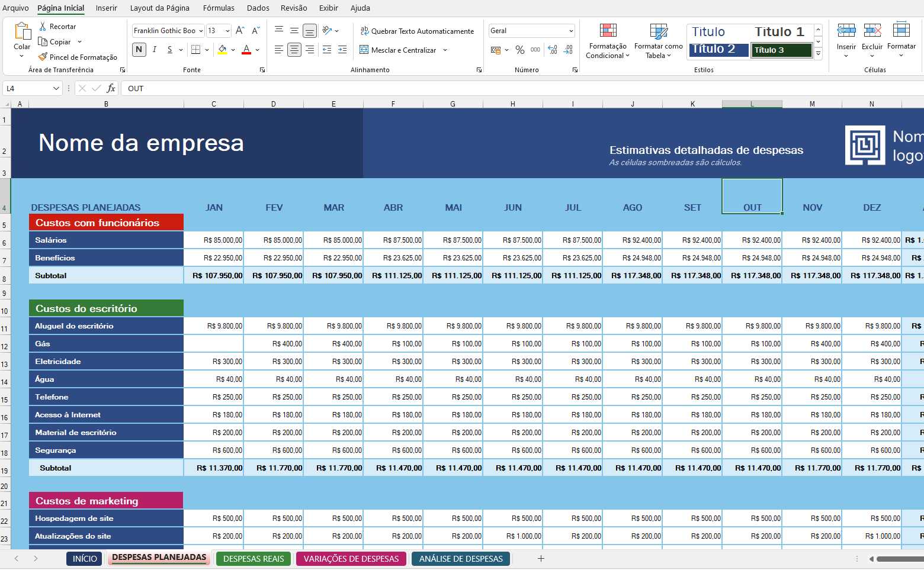The height and width of the screenshot is (570, 924).
Task: Click the insert function fx icon
Action: click(x=111, y=88)
